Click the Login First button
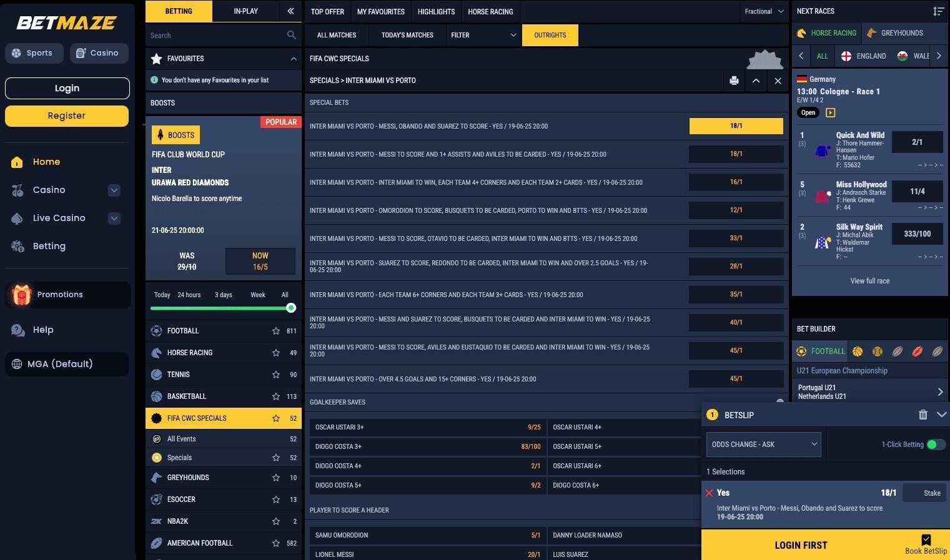 click(801, 545)
